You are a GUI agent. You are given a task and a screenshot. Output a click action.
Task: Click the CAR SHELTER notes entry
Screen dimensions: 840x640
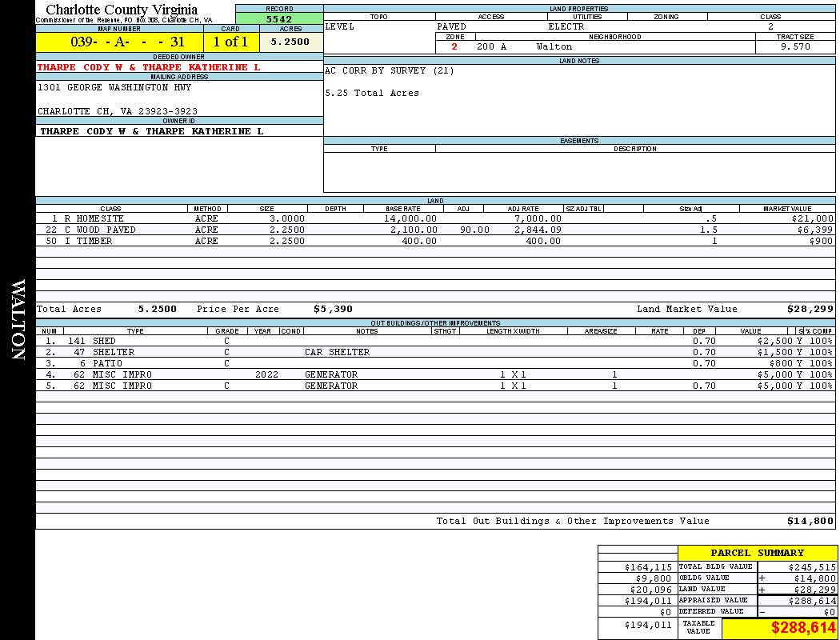click(x=337, y=352)
